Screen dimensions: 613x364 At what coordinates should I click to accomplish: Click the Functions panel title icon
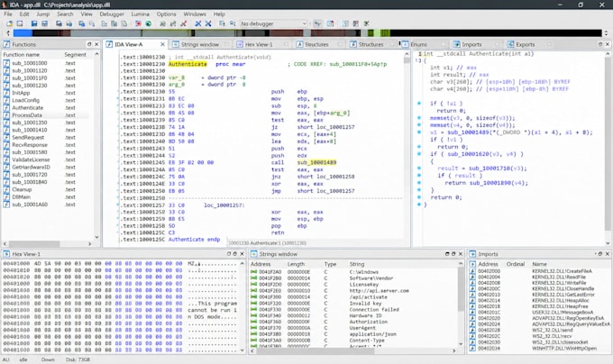6,44
